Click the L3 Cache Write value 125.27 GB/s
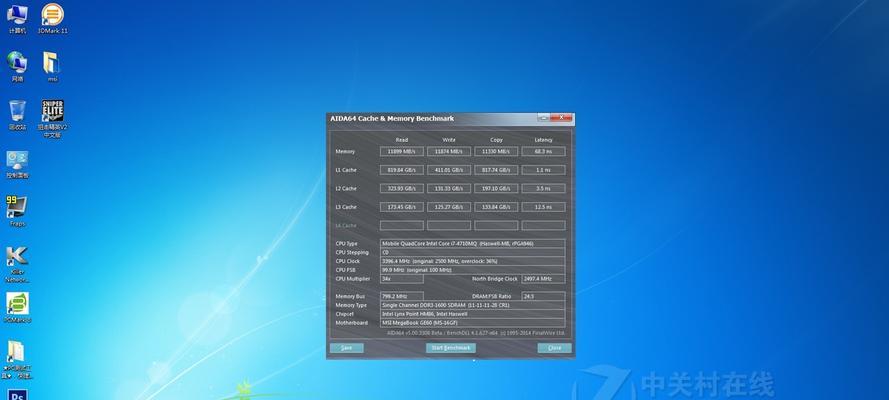889x400 pixels. click(448, 207)
